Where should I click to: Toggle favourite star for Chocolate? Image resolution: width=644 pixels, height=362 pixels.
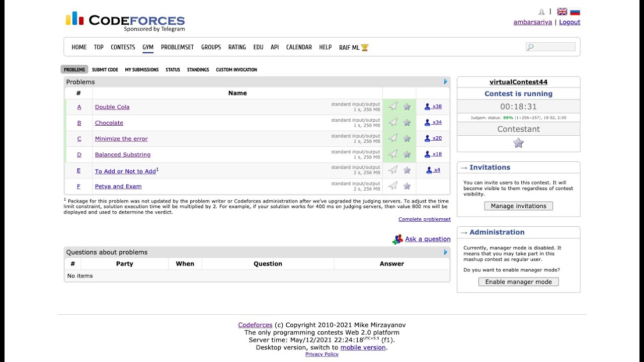pyautogui.click(x=407, y=122)
